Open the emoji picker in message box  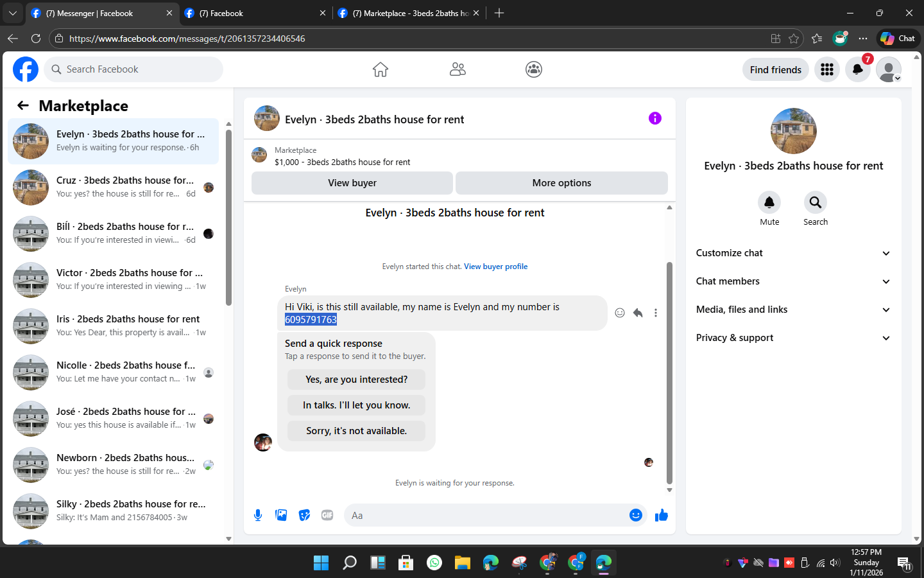(x=636, y=515)
